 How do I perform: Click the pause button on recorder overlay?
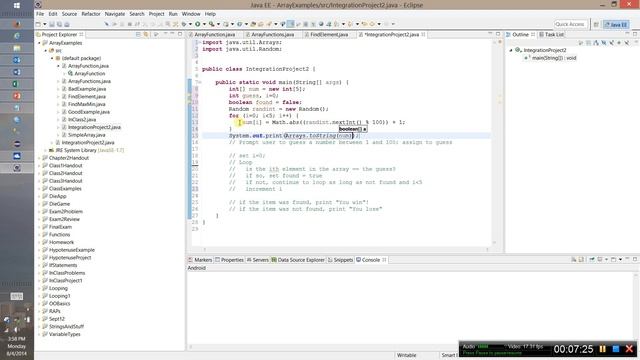point(602,349)
